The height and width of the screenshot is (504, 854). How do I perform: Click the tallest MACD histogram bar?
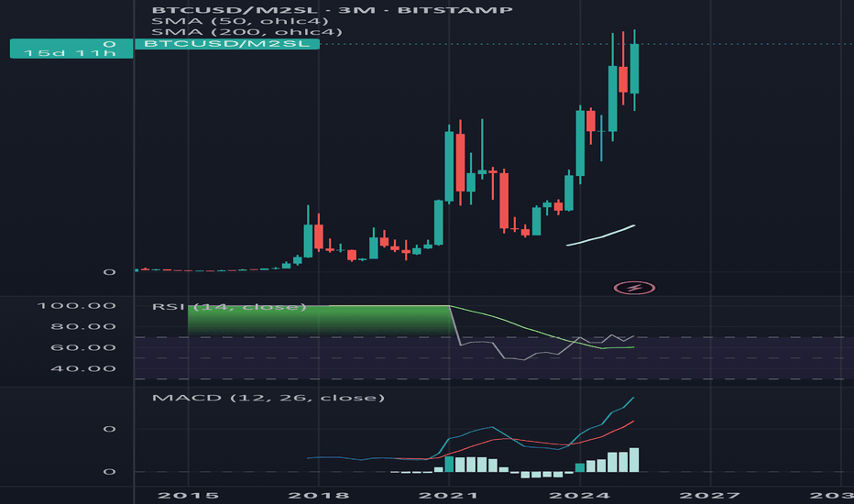click(x=634, y=460)
